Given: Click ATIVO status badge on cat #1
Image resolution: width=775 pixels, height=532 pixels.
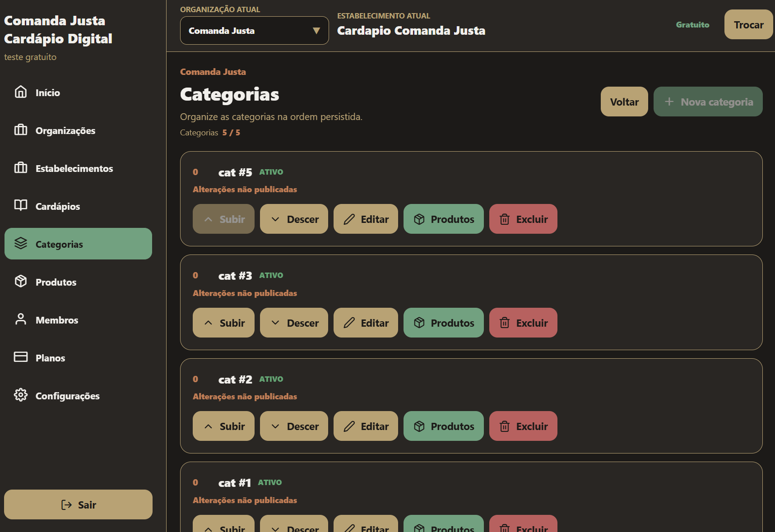Looking at the screenshot, I should (x=270, y=482).
